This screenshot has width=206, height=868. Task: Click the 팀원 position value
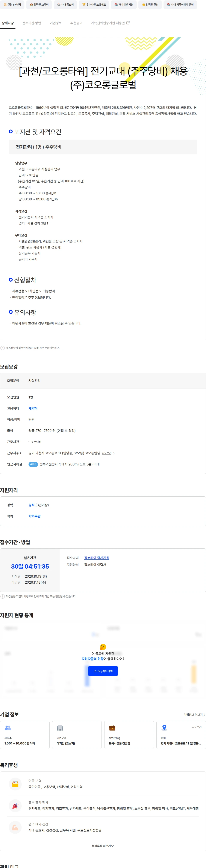31,420
